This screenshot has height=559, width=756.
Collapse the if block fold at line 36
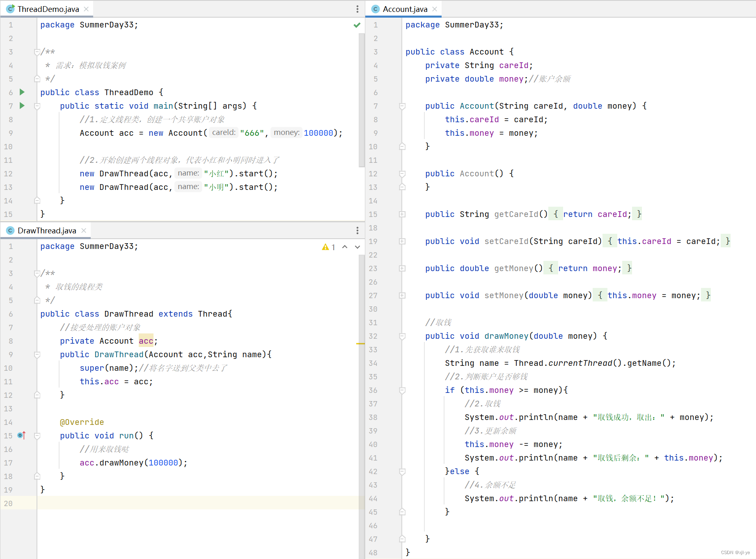(402, 390)
